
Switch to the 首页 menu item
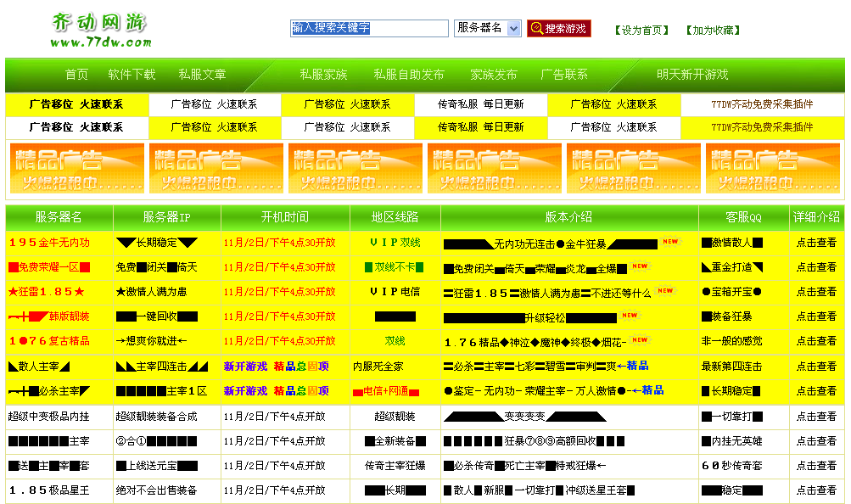tap(76, 74)
